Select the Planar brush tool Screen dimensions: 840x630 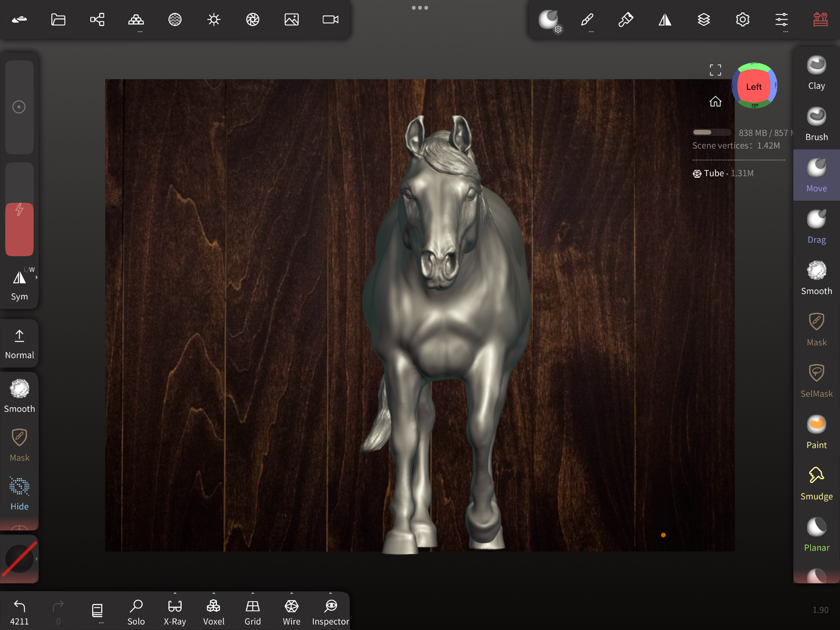point(816,535)
